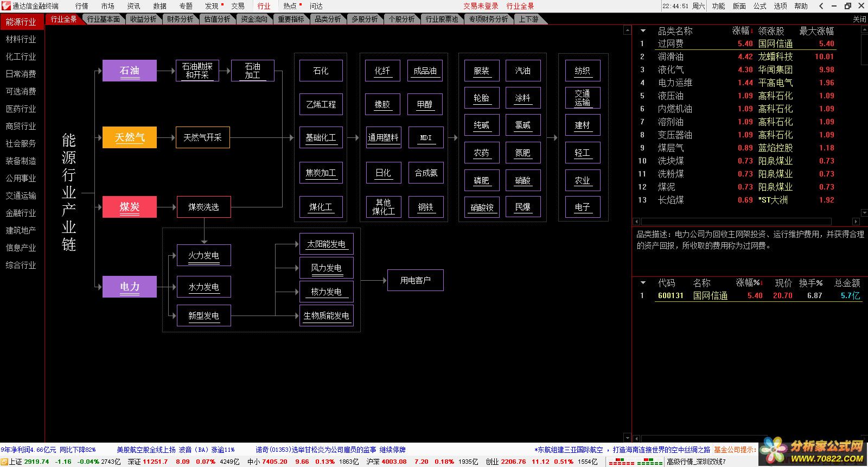
Task: Click the 创业 index in status bar
Action: click(541, 462)
